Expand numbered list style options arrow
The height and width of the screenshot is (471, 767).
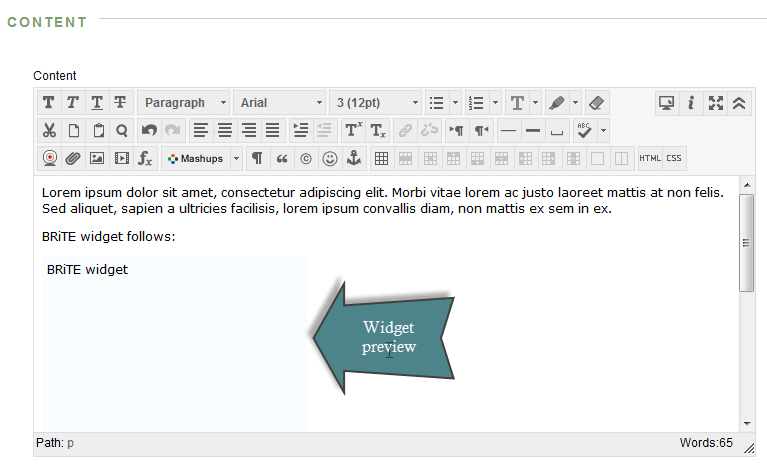[495, 103]
